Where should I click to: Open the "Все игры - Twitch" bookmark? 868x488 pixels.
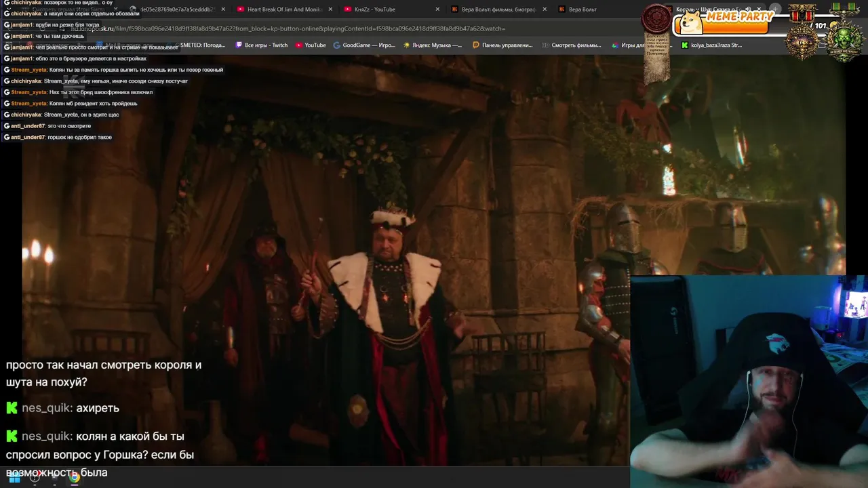pos(261,45)
